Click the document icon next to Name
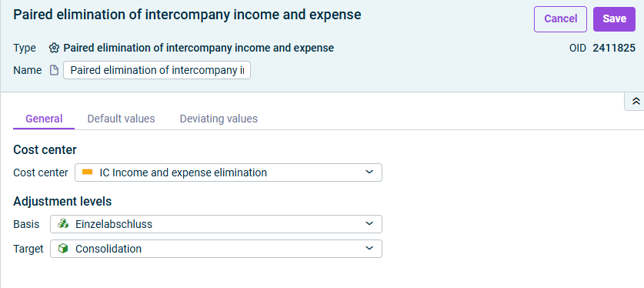The width and height of the screenshot is (644, 288). point(54,70)
